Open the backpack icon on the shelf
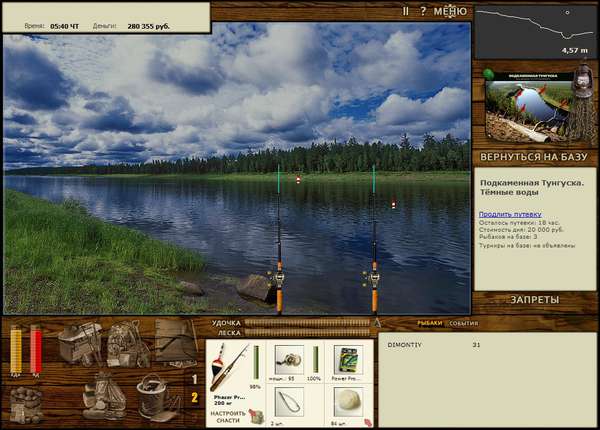The height and width of the screenshot is (430, 600). click(127, 344)
